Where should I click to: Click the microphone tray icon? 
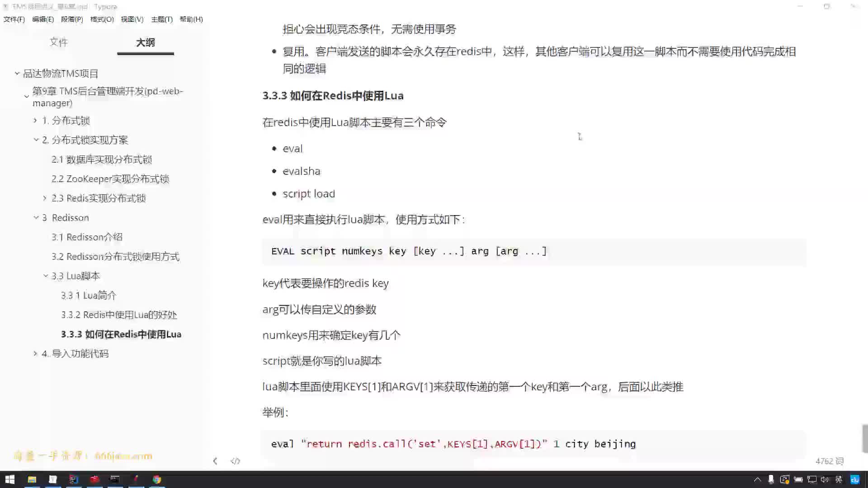[771, 479]
